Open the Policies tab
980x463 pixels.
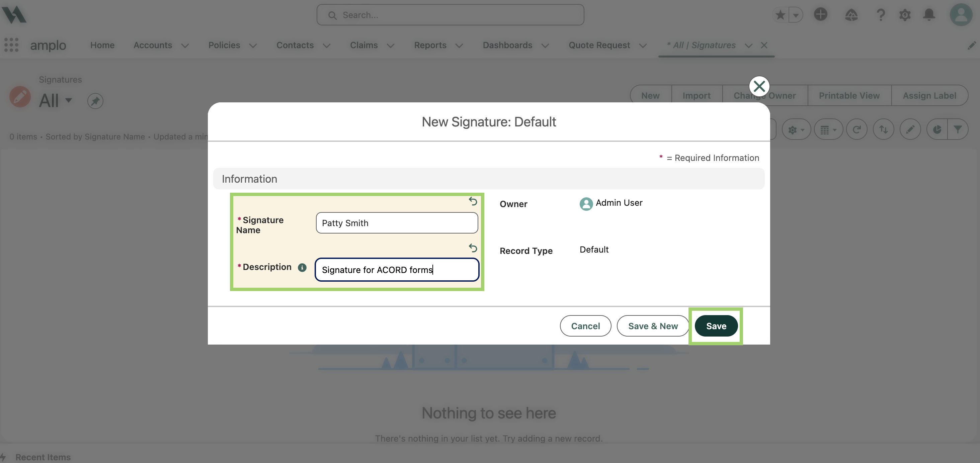224,45
